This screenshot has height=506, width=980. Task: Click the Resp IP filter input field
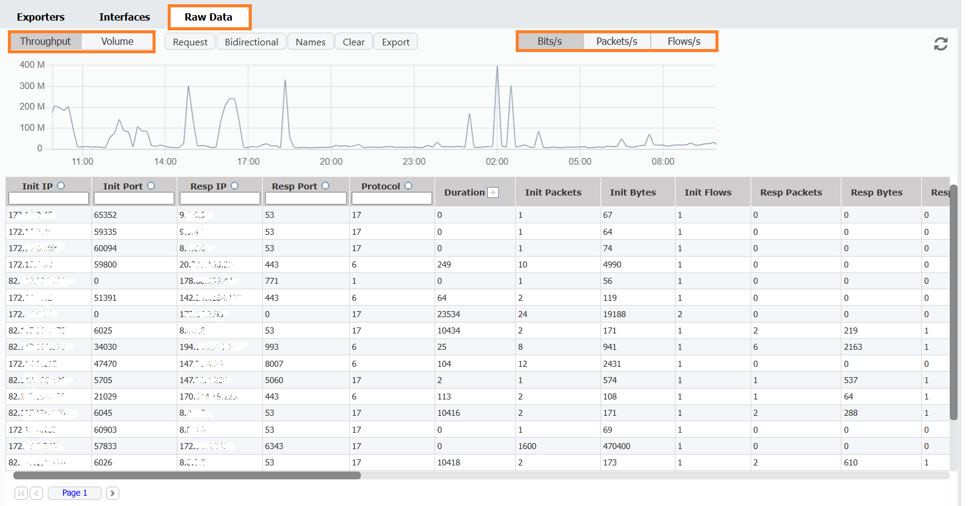point(220,199)
